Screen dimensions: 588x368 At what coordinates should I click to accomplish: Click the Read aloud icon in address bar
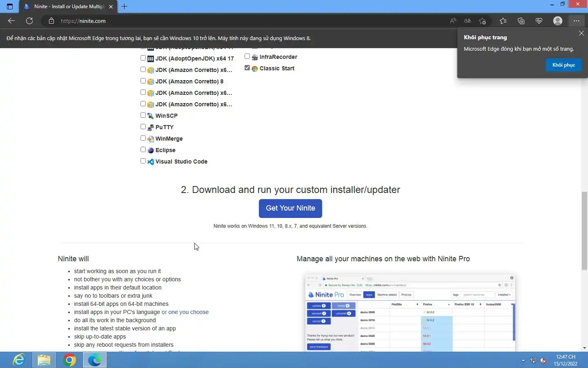tap(453, 21)
